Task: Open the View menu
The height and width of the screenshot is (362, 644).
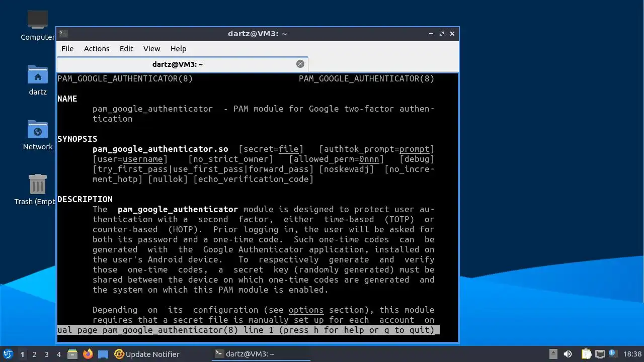Action: pos(151,49)
